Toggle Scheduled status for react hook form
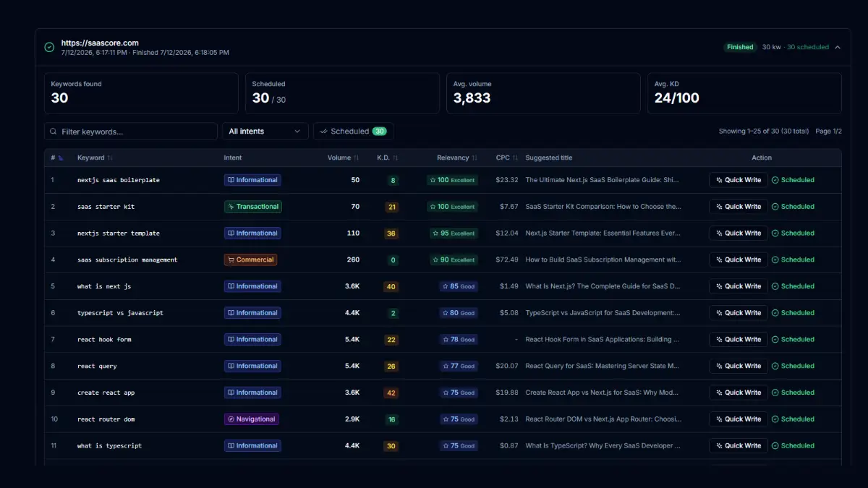Viewport: 868px width, 488px height. pyautogui.click(x=793, y=339)
